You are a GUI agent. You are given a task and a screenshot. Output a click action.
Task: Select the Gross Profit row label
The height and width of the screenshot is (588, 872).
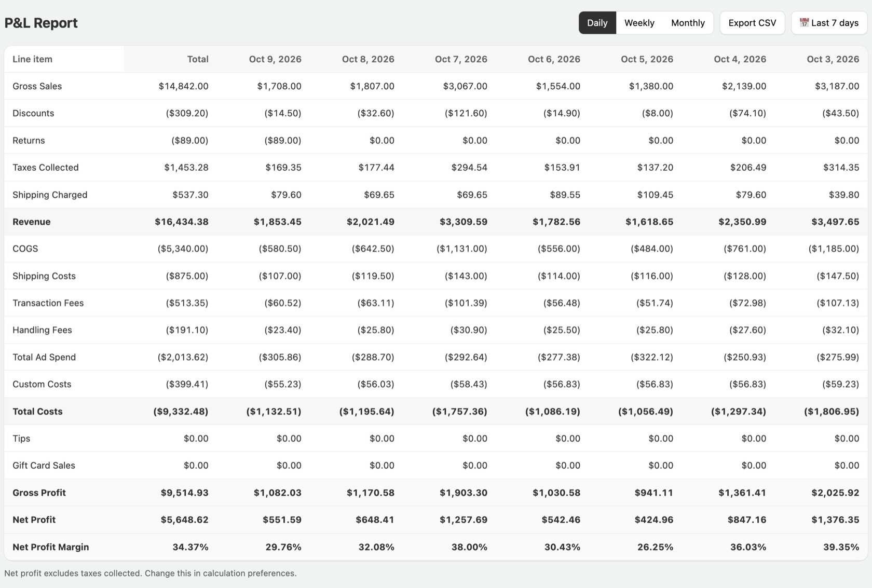pos(39,493)
